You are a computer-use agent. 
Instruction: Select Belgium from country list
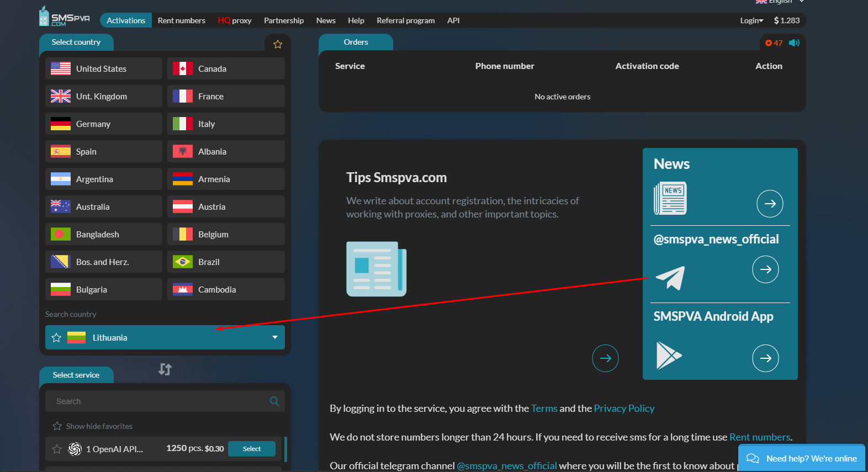[x=226, y=234]
